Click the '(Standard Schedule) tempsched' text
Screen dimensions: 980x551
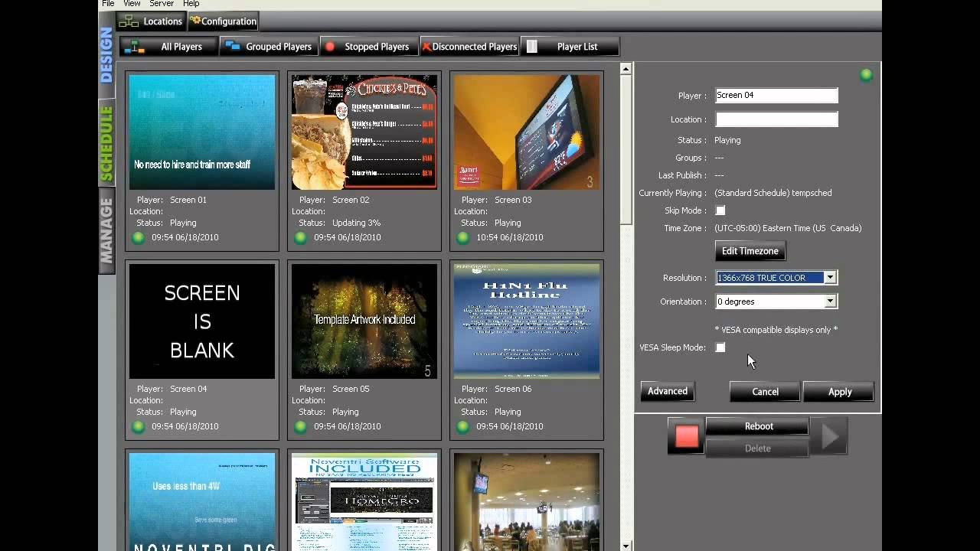(x=773, y=193)
